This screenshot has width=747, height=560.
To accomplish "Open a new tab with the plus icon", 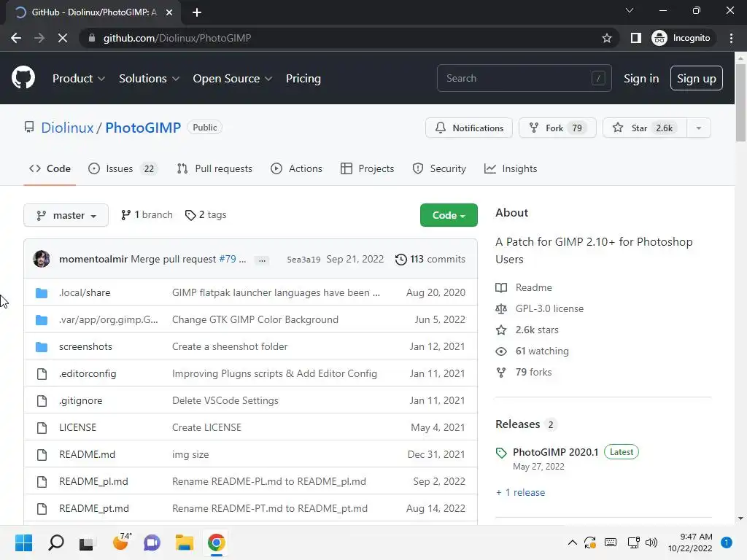I will tap(197, 12).
